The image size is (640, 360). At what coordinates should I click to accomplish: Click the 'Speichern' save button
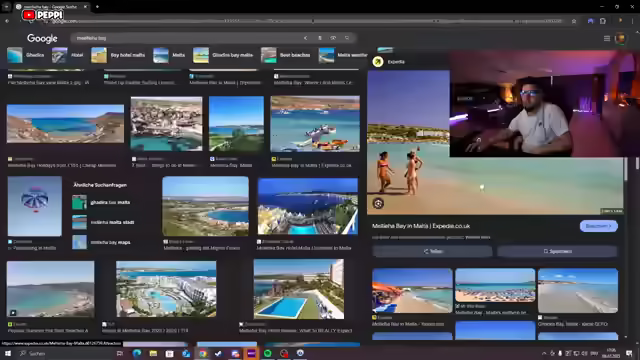click(557, 251)
